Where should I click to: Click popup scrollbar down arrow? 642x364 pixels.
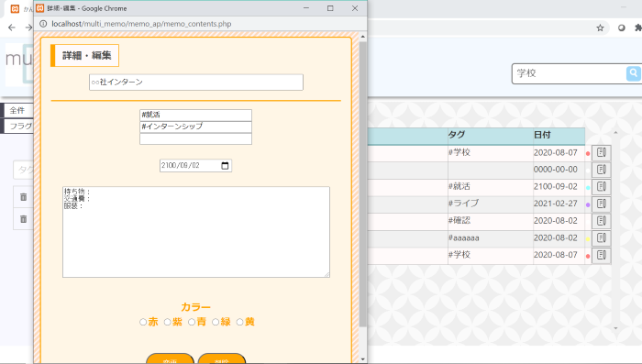coord(363,359)
